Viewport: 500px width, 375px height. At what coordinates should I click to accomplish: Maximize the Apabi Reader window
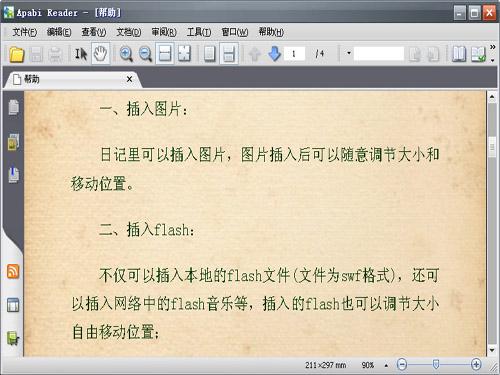pos(475,13)
